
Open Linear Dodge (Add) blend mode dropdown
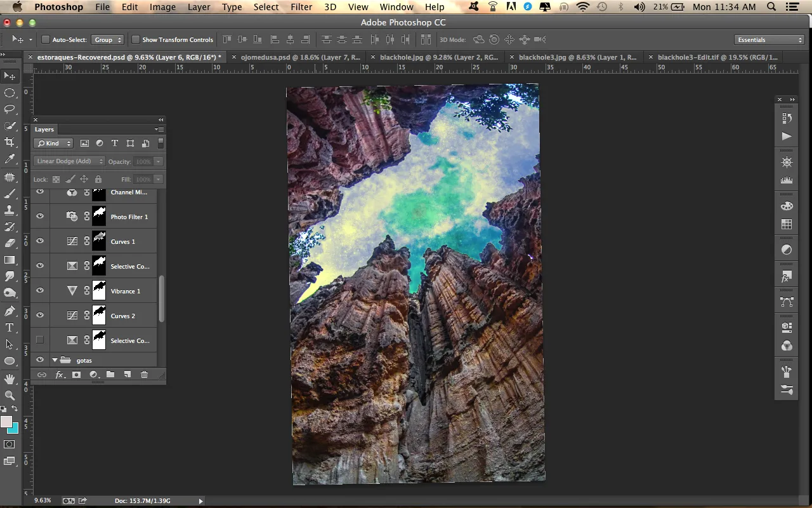[x=69, y=161]
